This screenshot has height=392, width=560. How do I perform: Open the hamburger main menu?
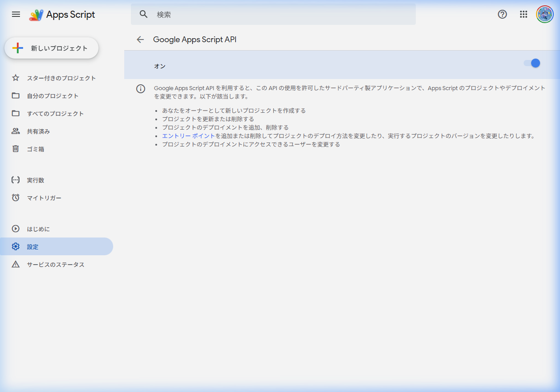[16, 14]
